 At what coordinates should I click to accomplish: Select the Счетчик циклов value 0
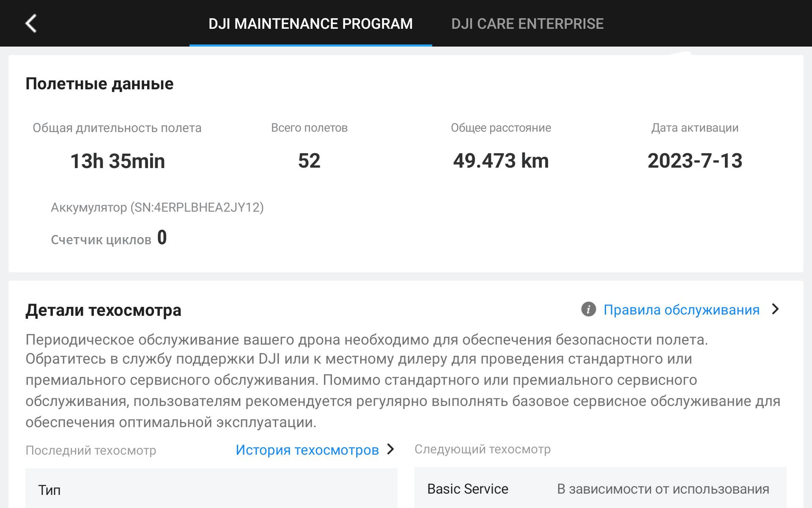[x=162, y=237]
